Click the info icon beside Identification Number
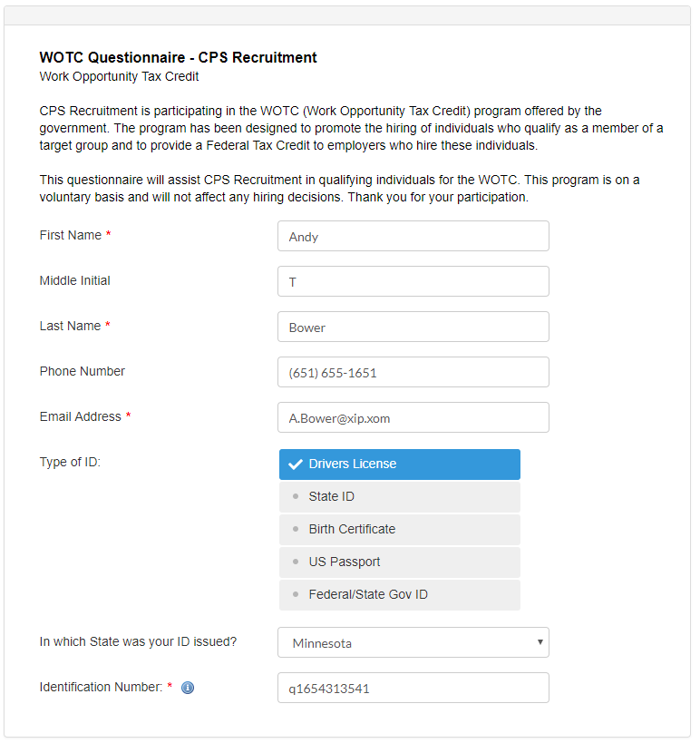Viewport: 700px width, 743px height. [x=188, y=688]
